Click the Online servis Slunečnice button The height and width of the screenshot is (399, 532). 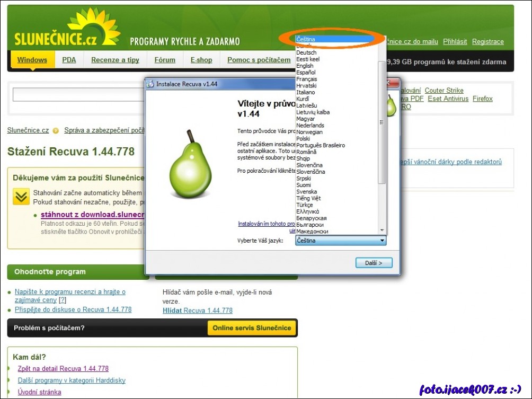click(252, 328)
